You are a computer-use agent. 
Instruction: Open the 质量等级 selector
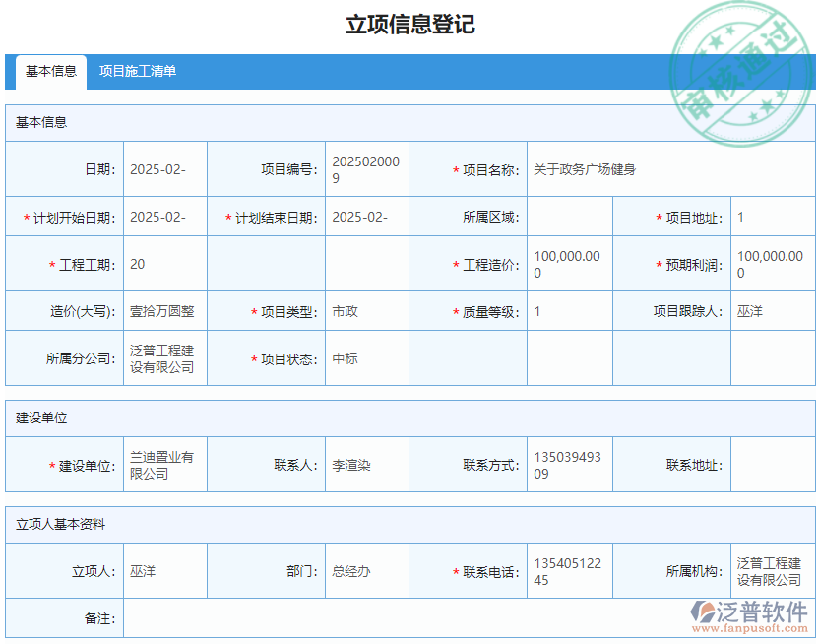click(x=569, y=311)
